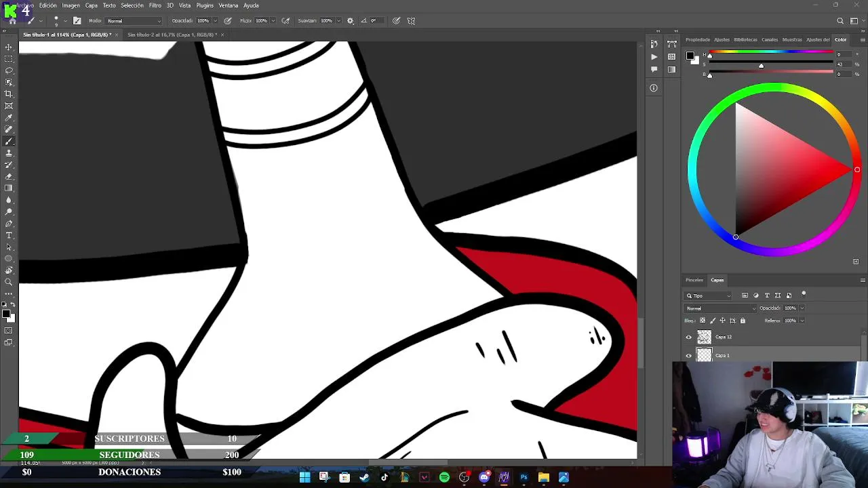Image resolution: width=868 pixels, height=488 pixels.
Task: Click the saturation S slider handle
Action: click(x=761, y=66)
